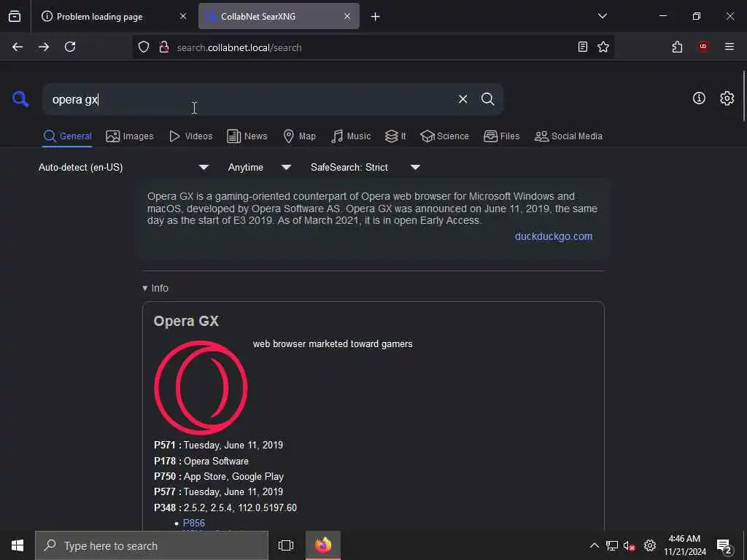
Task: Open SearXNG preferences gear
Action: pyautogui.click(x=727, y=98)
